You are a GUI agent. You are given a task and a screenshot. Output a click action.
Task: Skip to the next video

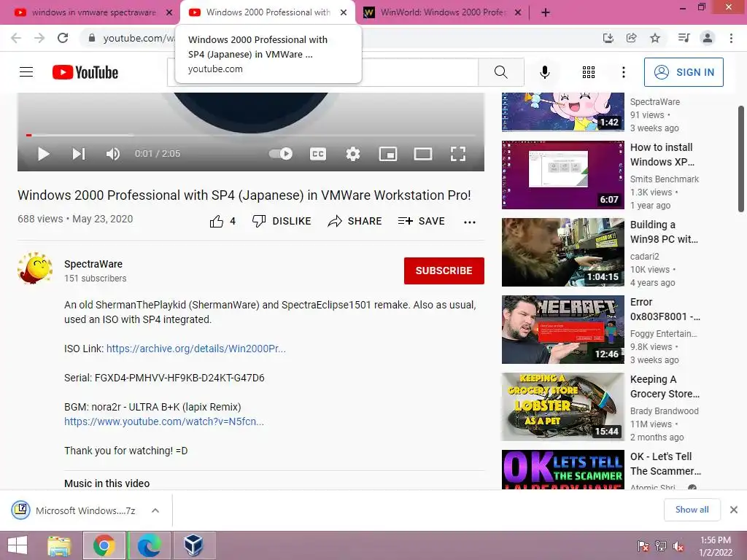(79, 154)
